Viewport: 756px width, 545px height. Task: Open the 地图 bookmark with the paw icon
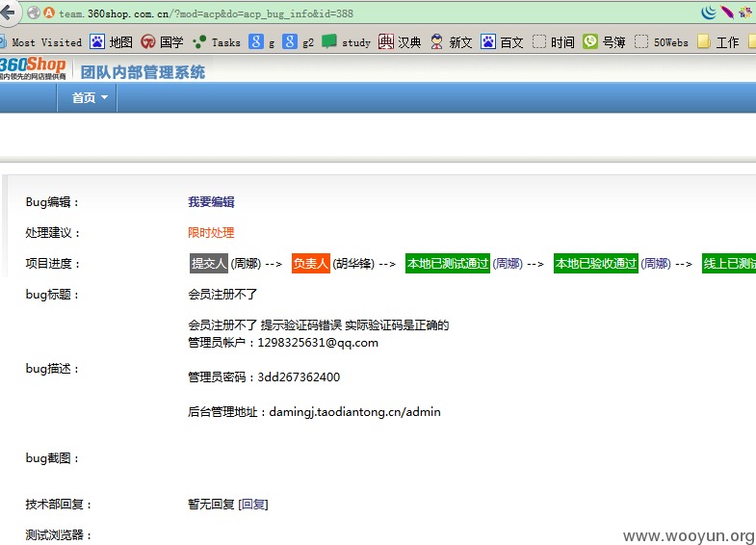(111, 42)
